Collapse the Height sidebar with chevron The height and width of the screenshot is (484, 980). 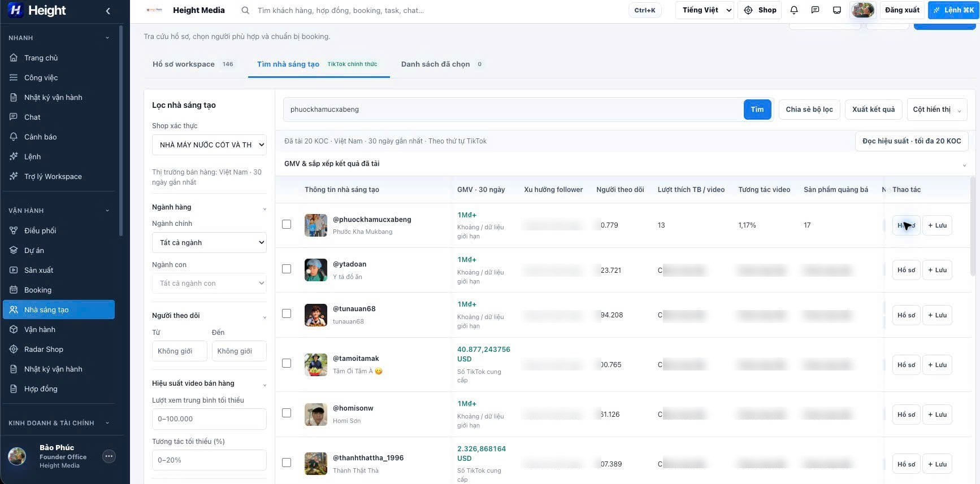pos(108,11)
